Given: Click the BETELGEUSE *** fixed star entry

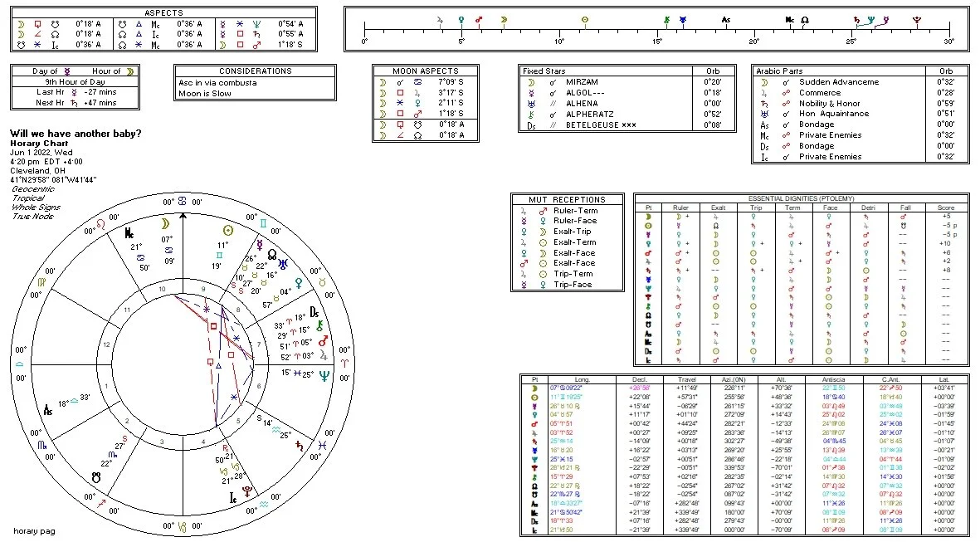Looking at the screenshot, I should click(601, 125).
